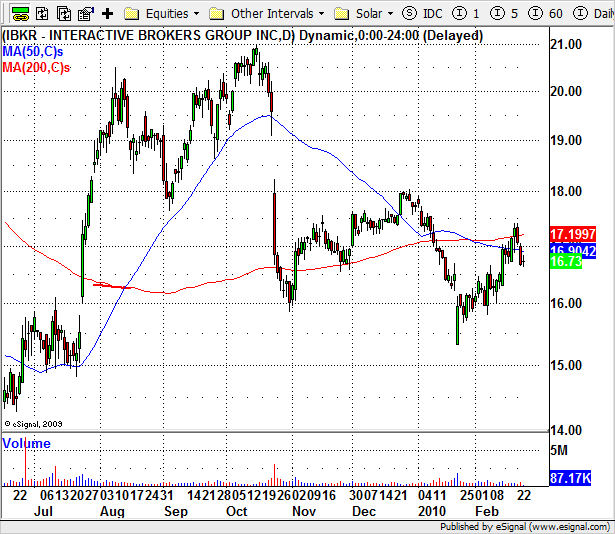Click the Volume pane label
The height and width of the screenshot is (534, 615).
point(26,443)
